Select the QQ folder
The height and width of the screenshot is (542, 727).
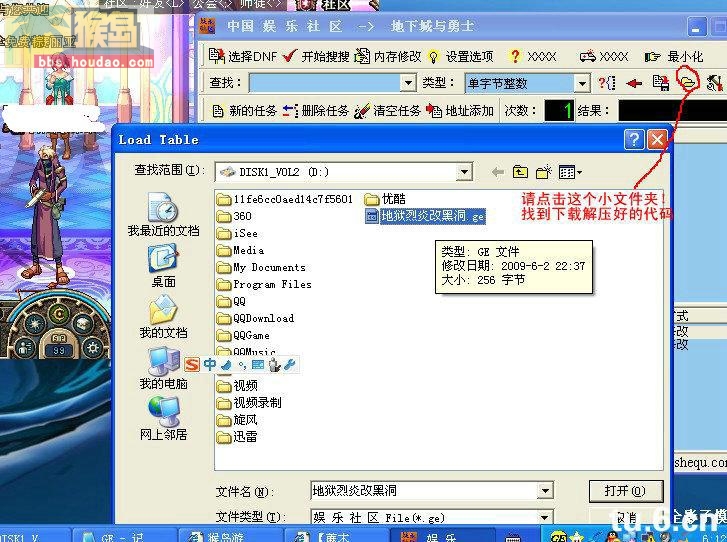[x=231, y=301]
